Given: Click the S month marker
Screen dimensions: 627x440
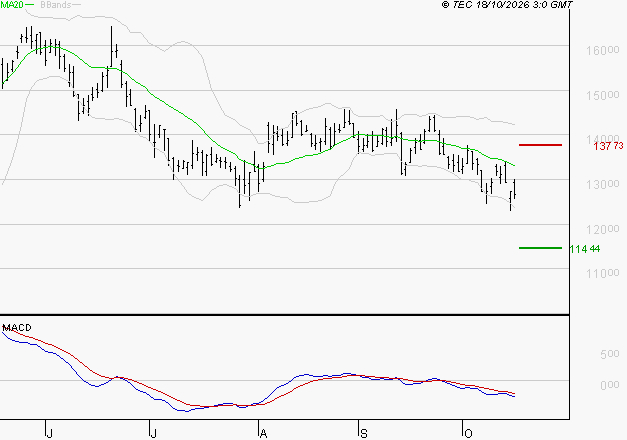Looking at the screenshot, I should (x=363, y=434).
